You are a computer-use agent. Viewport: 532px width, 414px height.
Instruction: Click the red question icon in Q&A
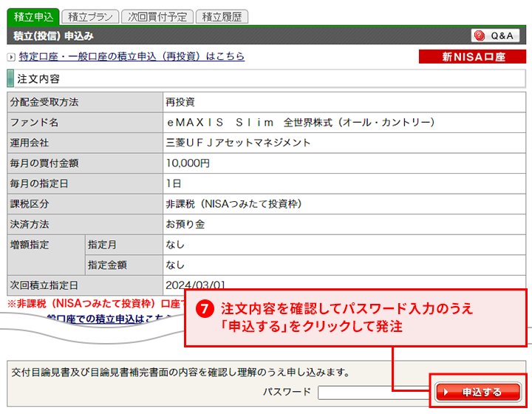coord(480,35)
